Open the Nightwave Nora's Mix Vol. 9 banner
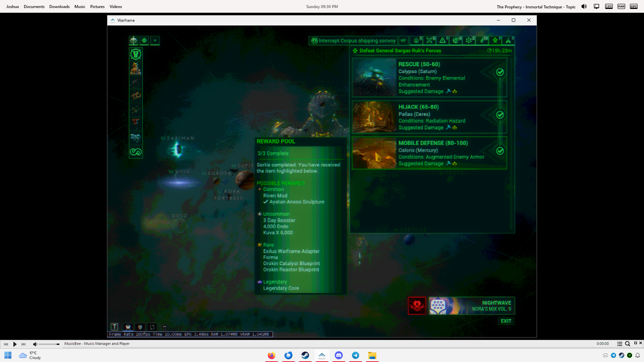This screenshot has height=362, width=644. 472,306
